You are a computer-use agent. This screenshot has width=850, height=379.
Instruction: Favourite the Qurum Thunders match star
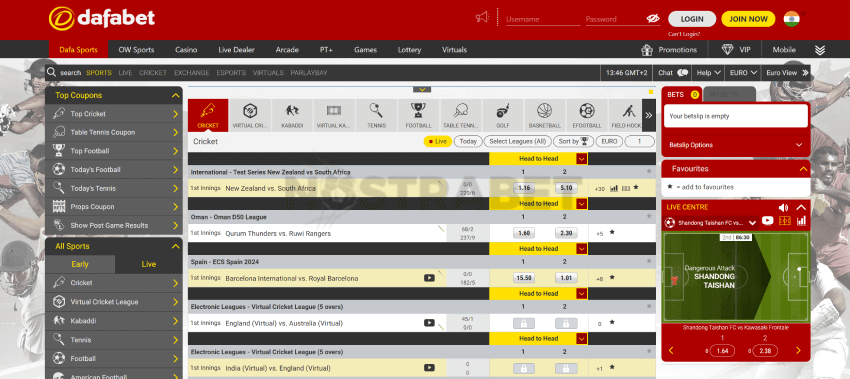click(x=612, y=233)
